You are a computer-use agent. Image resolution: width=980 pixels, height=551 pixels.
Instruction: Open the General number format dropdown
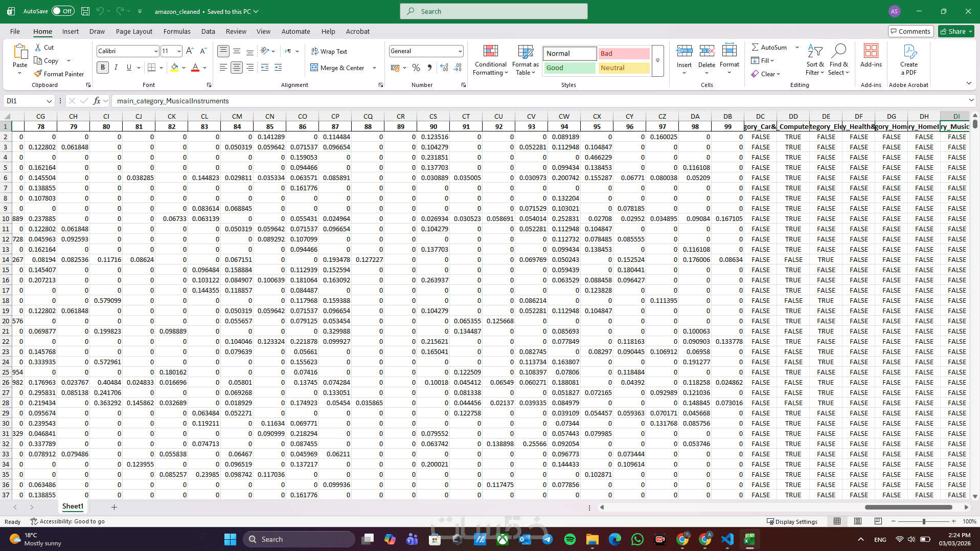coord(460,51)
